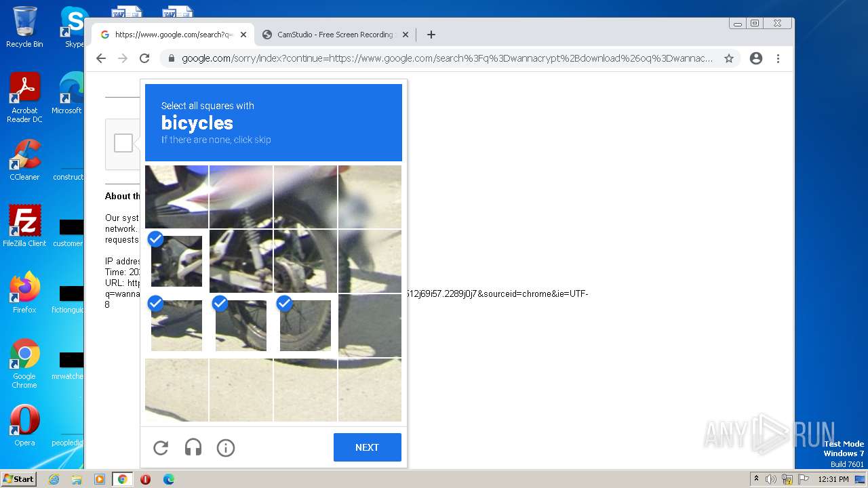868x488 pixels.
Task: Open a new tab with plus button
Action: [431, 35]
